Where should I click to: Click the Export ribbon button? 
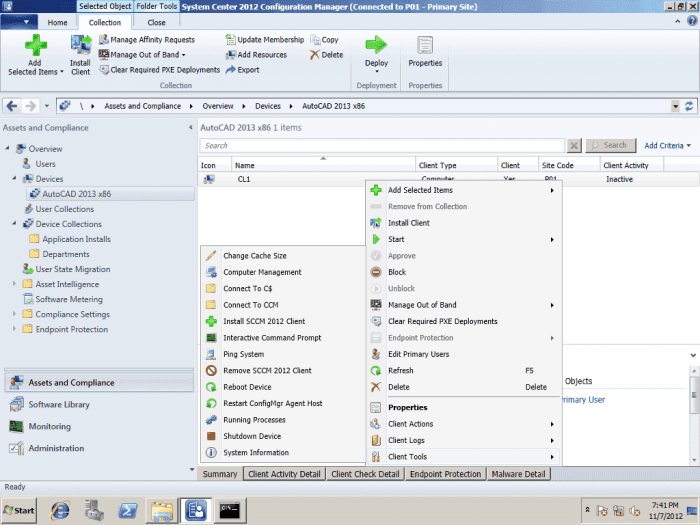(242, 70)
